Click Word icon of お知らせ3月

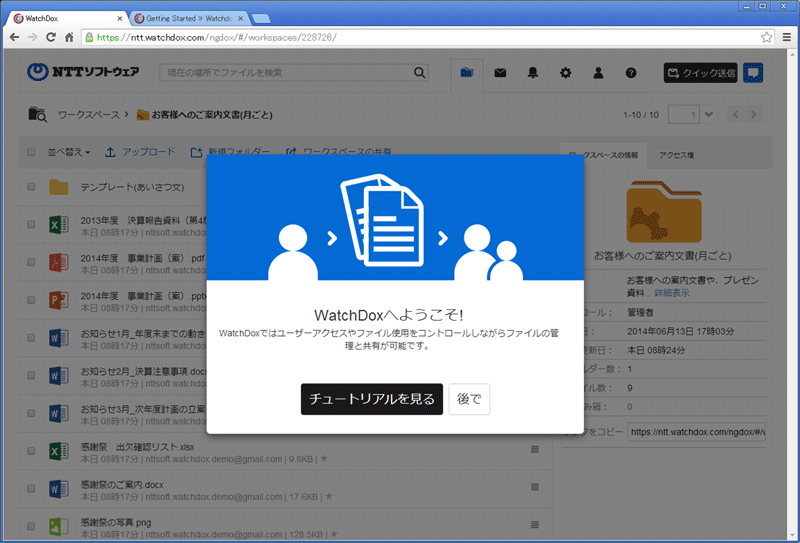tap(59, 413)
